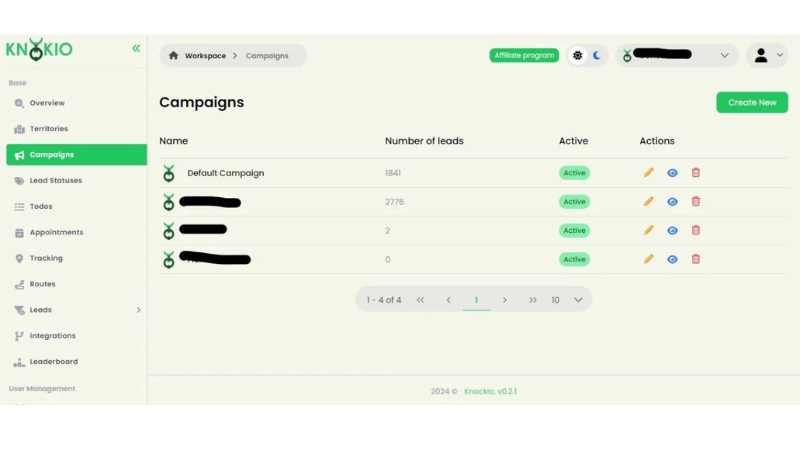Toggle the light/dark theme switch
The image size is (800, 450).
(x=587, y=56)
